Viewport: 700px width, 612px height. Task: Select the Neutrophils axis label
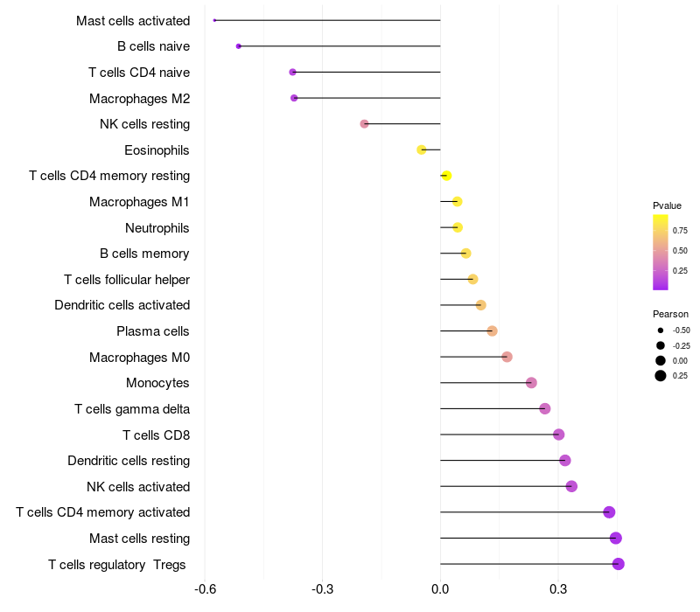(x=157, y=228)
